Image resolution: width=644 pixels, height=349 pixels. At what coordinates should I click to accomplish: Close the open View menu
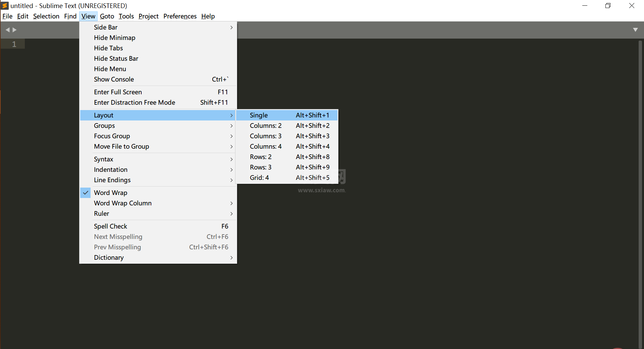(x=88, y=16)
